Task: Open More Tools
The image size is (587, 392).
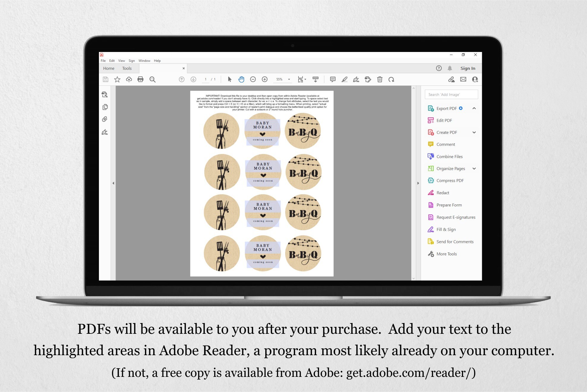Action: coord(442,254)
